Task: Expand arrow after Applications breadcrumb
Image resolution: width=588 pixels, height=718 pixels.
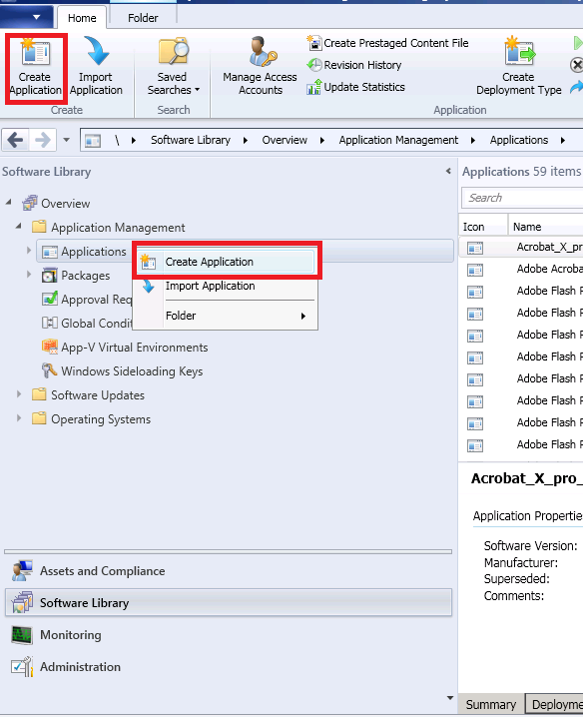Action: tap(563, 140)
